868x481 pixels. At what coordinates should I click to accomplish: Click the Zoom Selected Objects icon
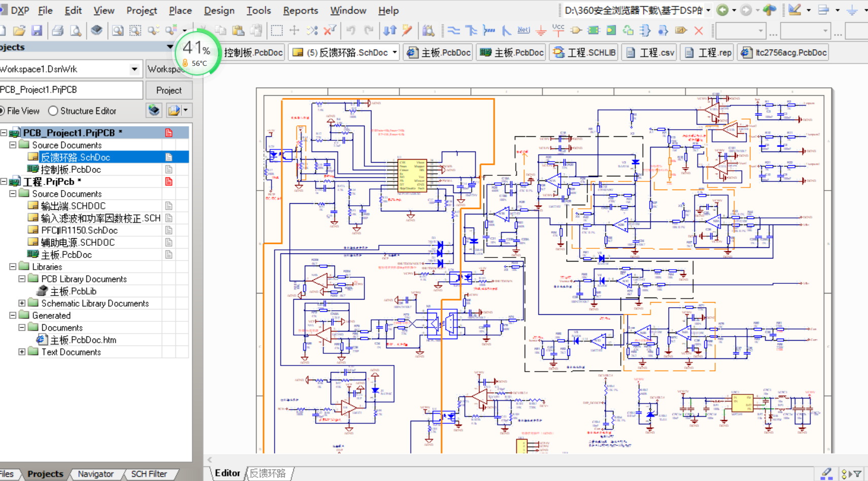[x=153, y=31]
